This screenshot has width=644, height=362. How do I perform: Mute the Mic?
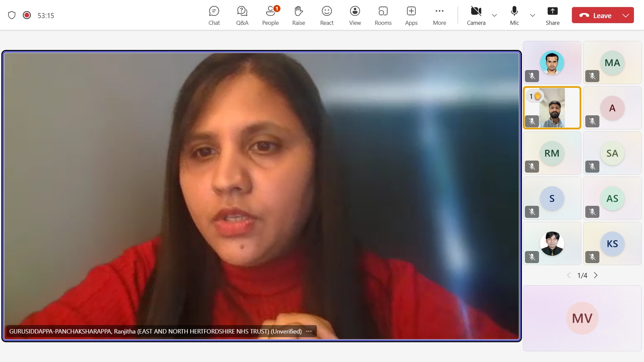[x=514, y=15]
